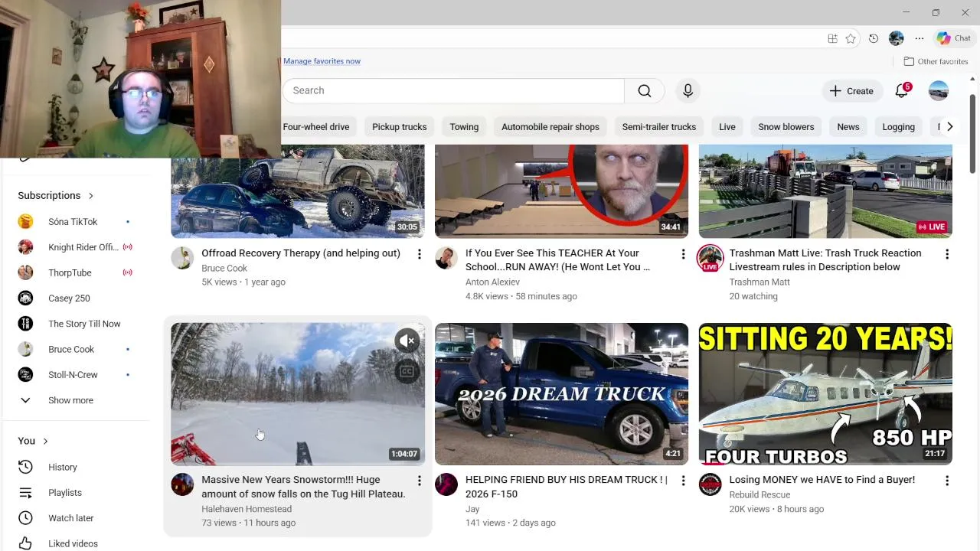This screenshot has height=551, width=980.
Task: Open notifications bell
Action: pyautogui.click(x=902, y=90)
